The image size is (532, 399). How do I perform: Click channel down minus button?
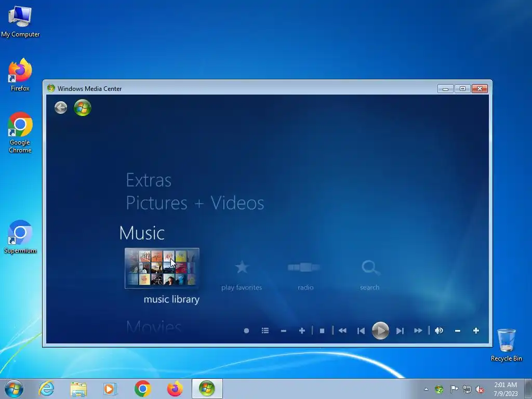(x=284, y=331)
